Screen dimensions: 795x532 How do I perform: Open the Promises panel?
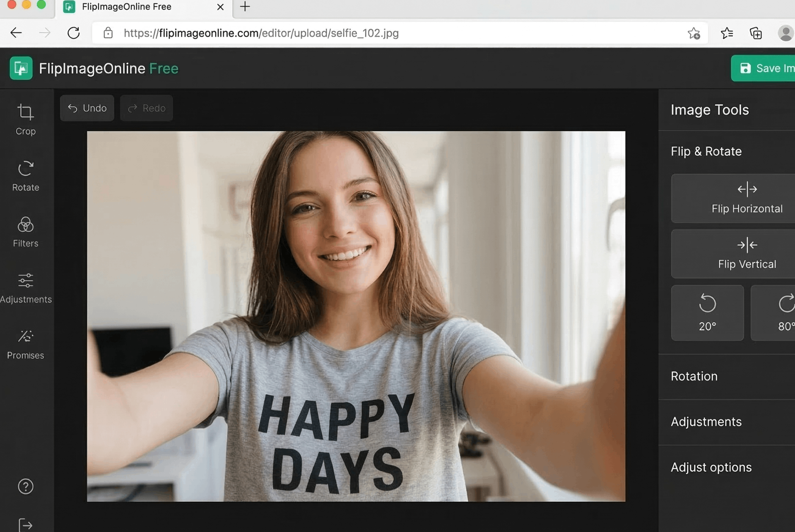25,344
